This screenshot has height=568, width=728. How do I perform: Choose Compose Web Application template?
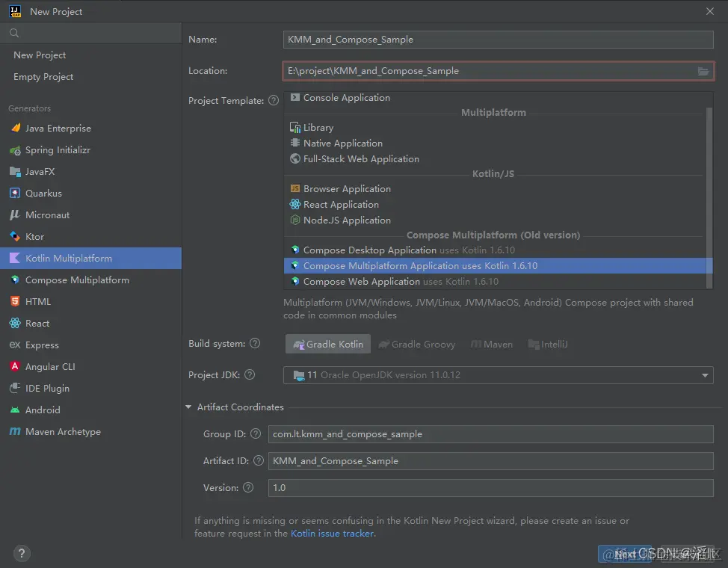tap(495, 282)
